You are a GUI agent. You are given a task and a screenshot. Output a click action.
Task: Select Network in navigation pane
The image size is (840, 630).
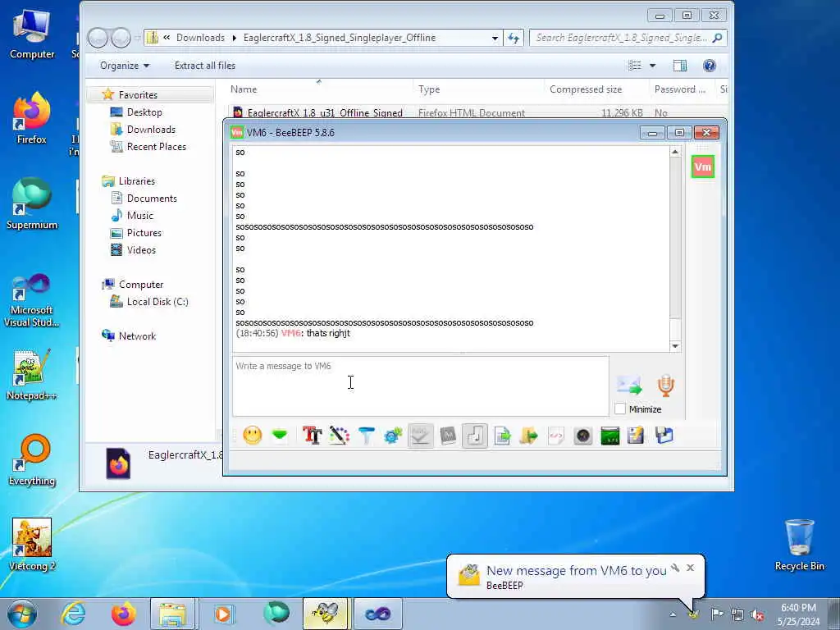137,336
